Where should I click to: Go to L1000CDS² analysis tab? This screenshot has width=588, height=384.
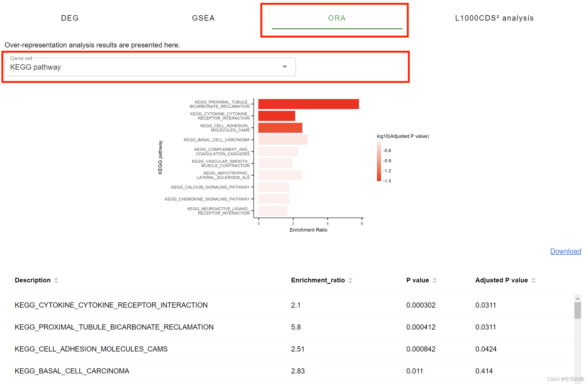click(x=494, y=18)
